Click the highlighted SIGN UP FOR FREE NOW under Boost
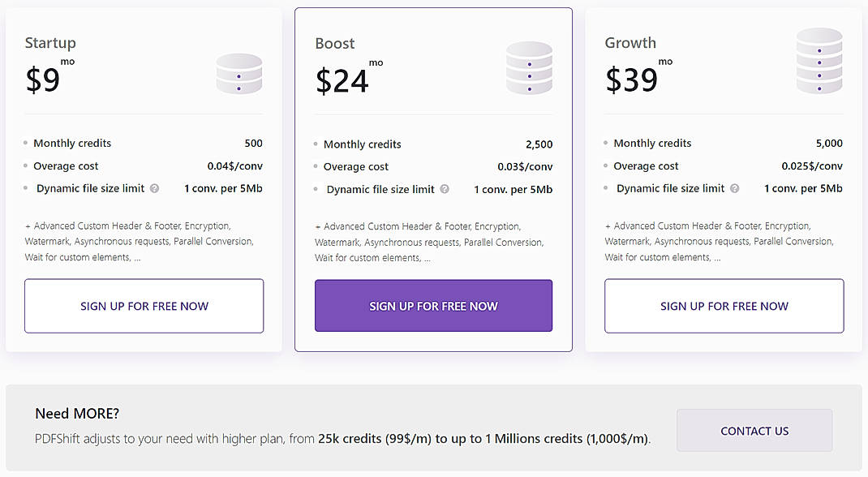The width and height of the screenshot is (868, 477). [433, 306]
